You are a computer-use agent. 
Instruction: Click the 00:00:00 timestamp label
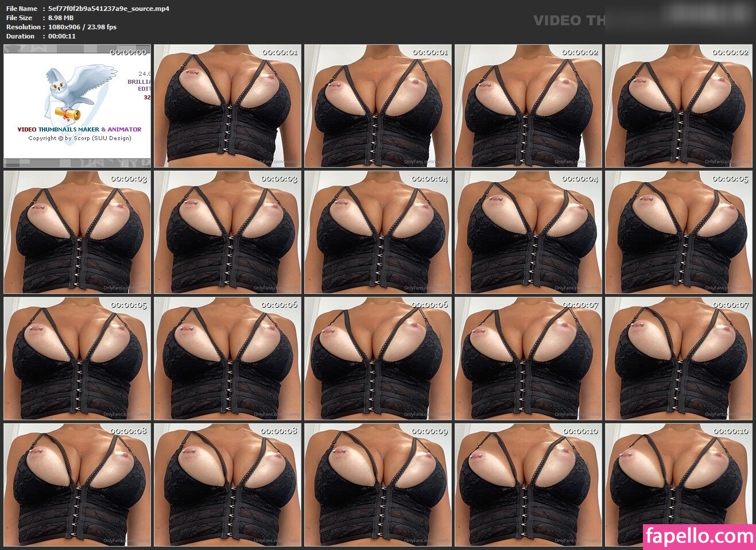[128, 52]
